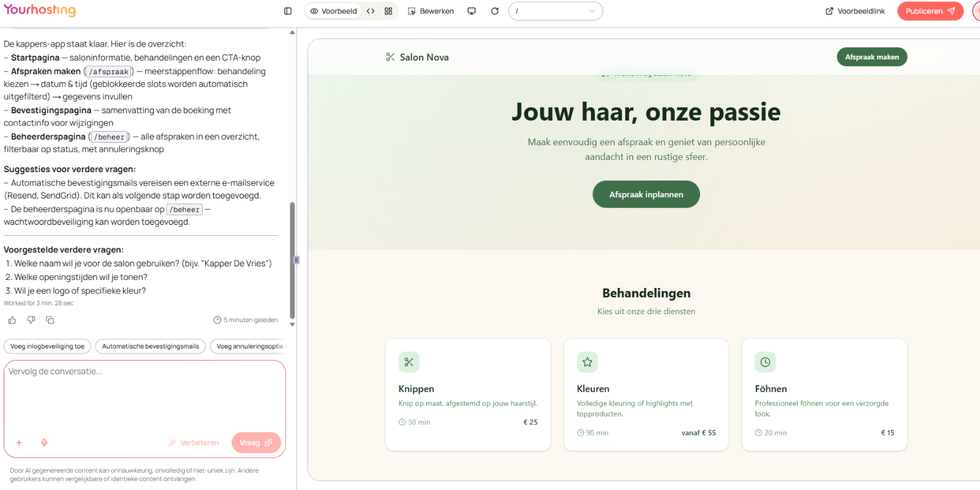Open the Föhnen treatment card title

[x=771, y=389]
